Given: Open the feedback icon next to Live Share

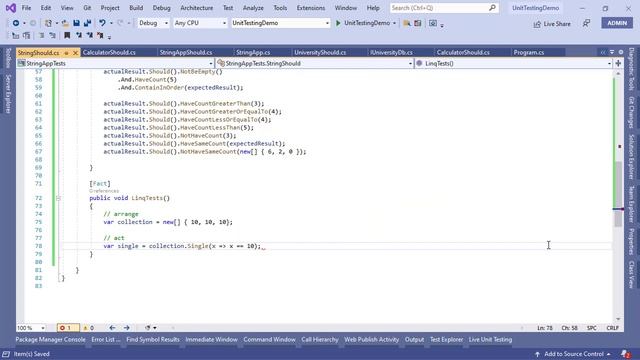Looking at the screenshot, I should (586, 23).
